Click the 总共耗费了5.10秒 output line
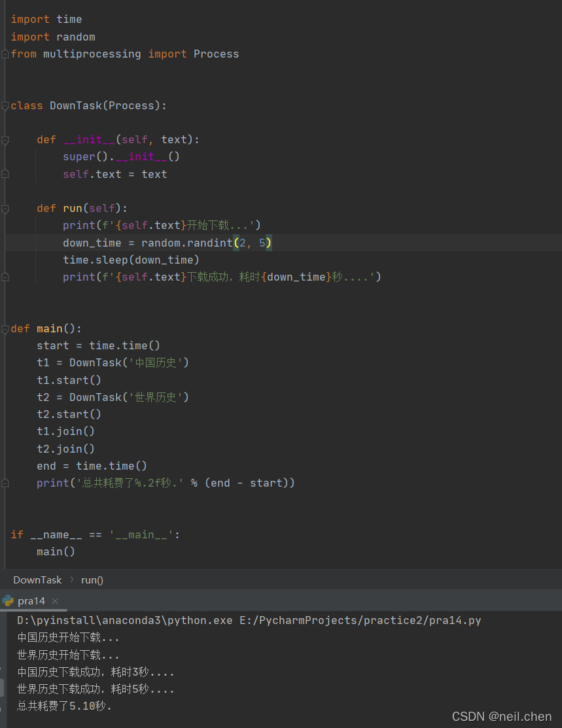 pyautogui.click(x=63, y=706)
